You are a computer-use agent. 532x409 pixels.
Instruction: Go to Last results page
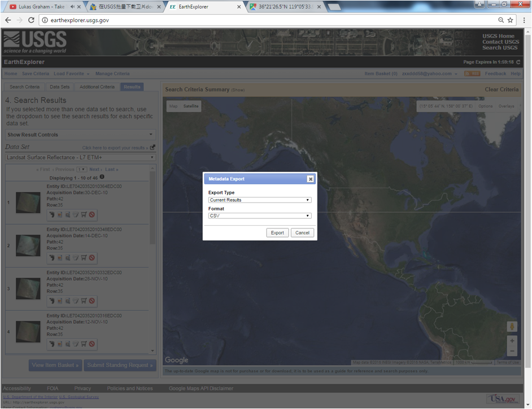112,169
